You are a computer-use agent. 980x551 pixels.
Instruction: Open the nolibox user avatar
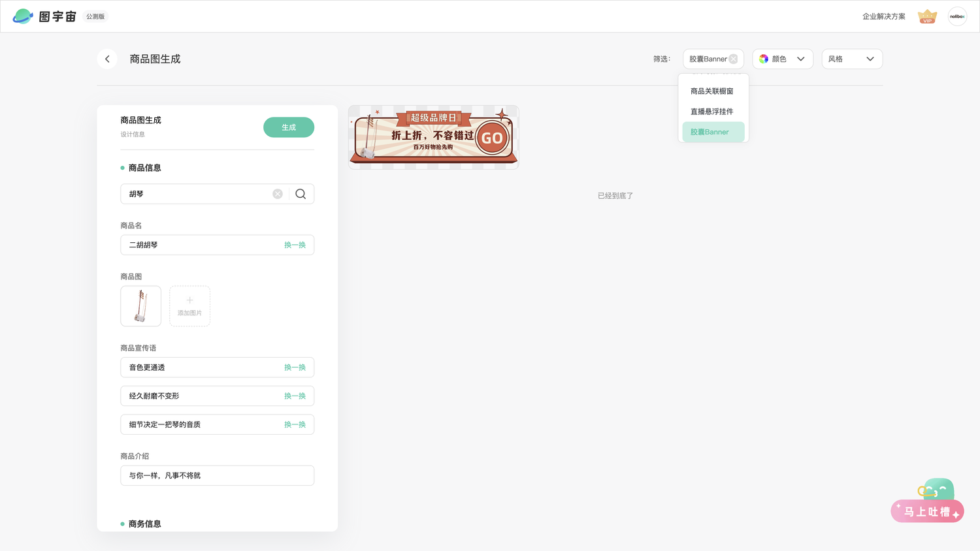click(x=957, y=16)
